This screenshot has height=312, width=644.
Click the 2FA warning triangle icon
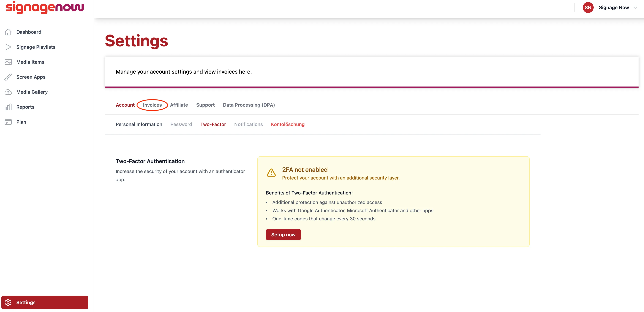[271, 173]
